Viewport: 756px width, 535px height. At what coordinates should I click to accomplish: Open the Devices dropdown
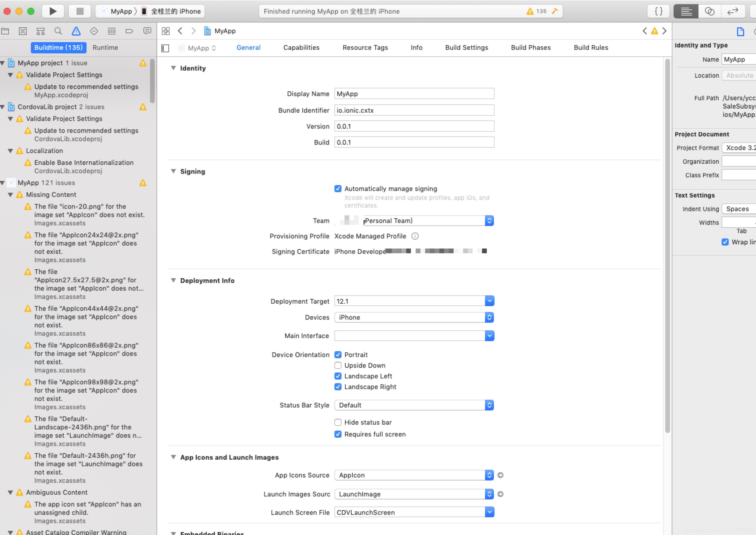click(414, 317)
